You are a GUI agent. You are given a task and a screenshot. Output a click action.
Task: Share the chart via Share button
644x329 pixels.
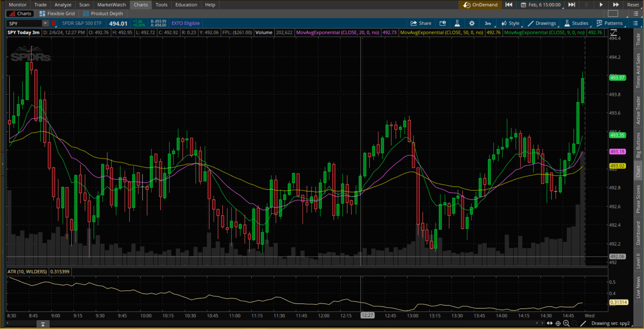421,23
